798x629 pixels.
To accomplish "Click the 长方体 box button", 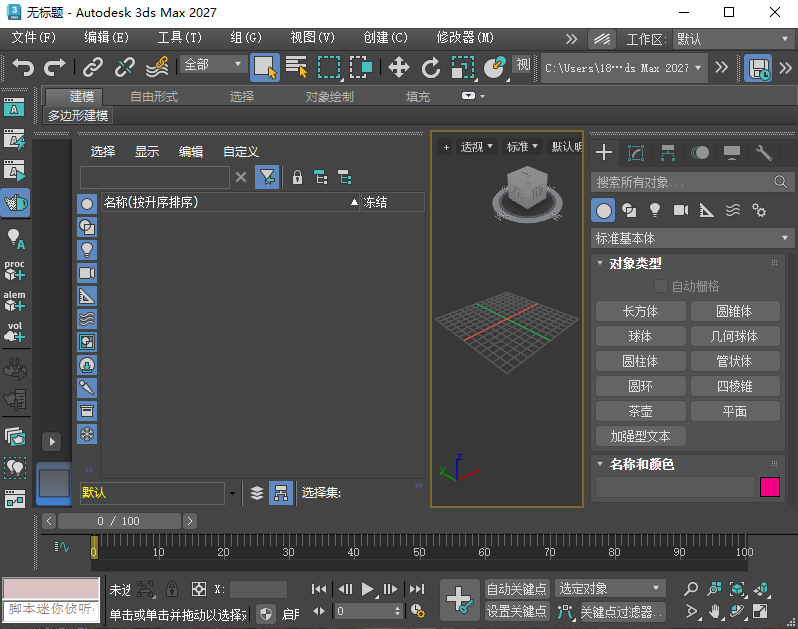I will click(x=640, y=311).
